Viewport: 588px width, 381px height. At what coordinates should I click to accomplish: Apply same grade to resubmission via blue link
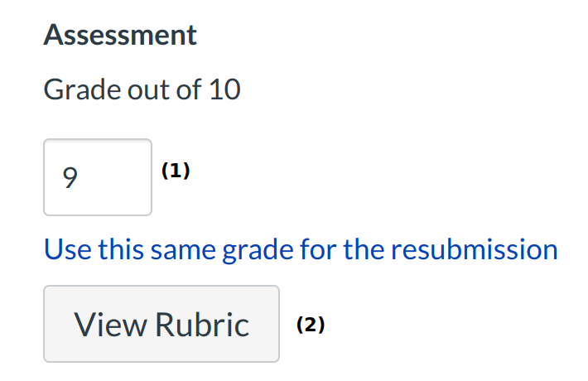pyautogui.click(x=301, y=248)
